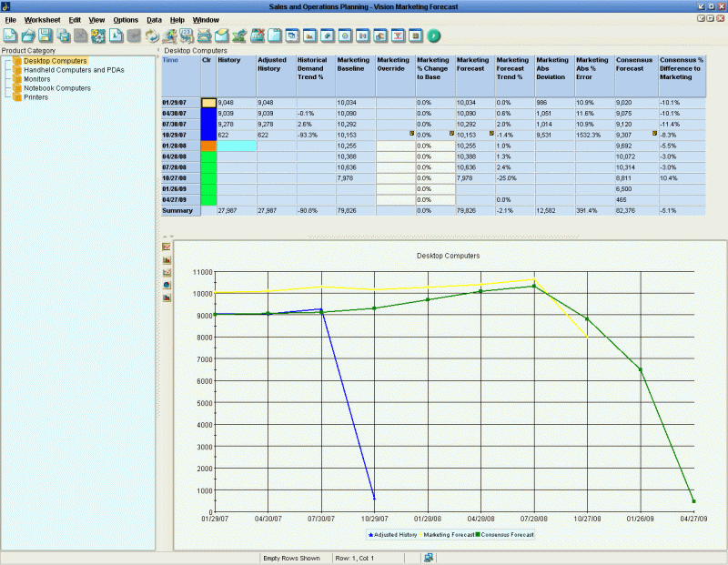Click cyan History cell for 01/28/08
This screenshot has width=728, height=565.
click(x=237, y=146)
